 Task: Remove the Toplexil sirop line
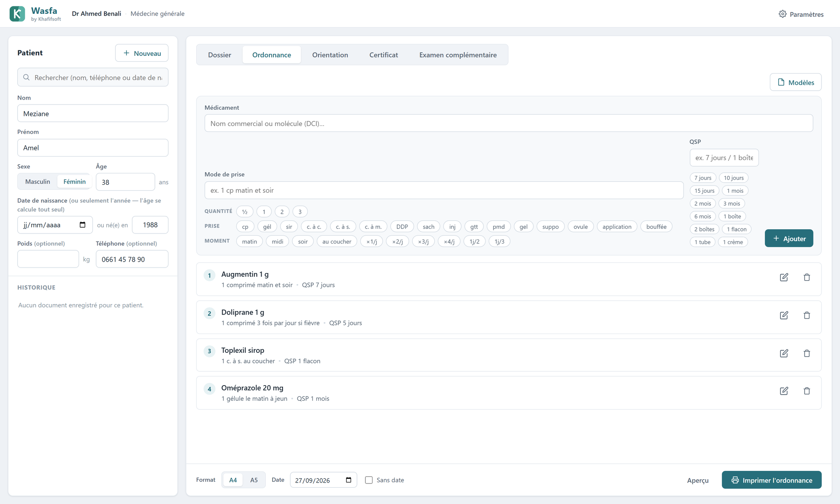coord(807,353)
